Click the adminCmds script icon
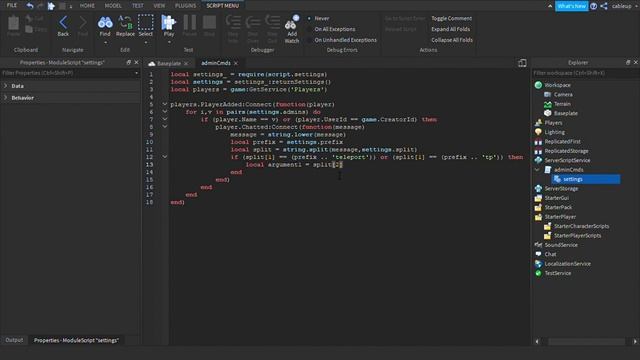The width and height of the screenshot is (640, 360). (x=548, y=170)
